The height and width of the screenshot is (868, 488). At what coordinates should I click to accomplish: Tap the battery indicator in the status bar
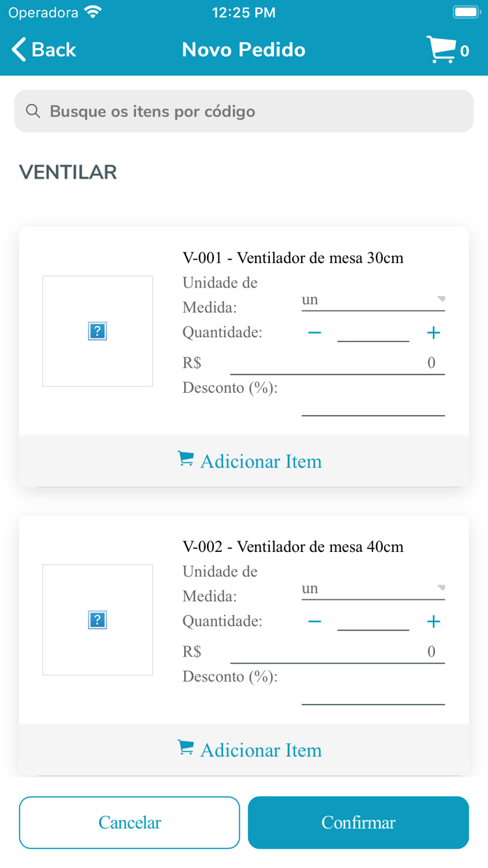coord(465,10)
